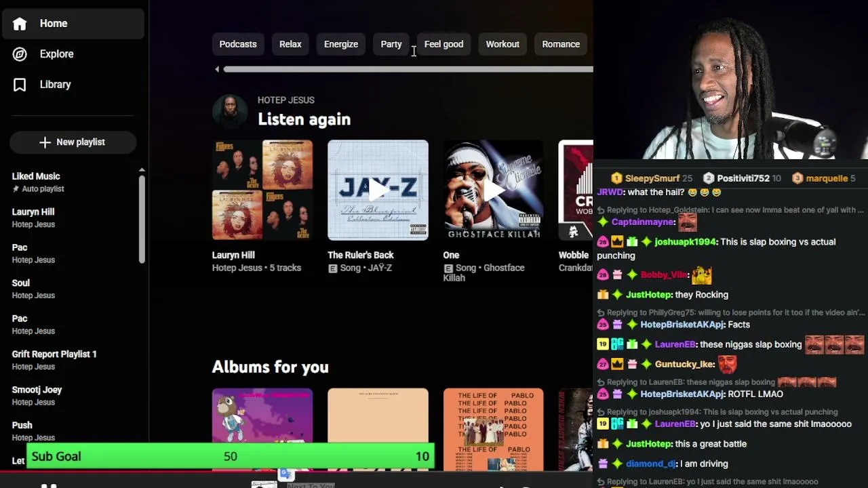Click the "they Rocking" chat message
The image size is (868, 488).
702,295
